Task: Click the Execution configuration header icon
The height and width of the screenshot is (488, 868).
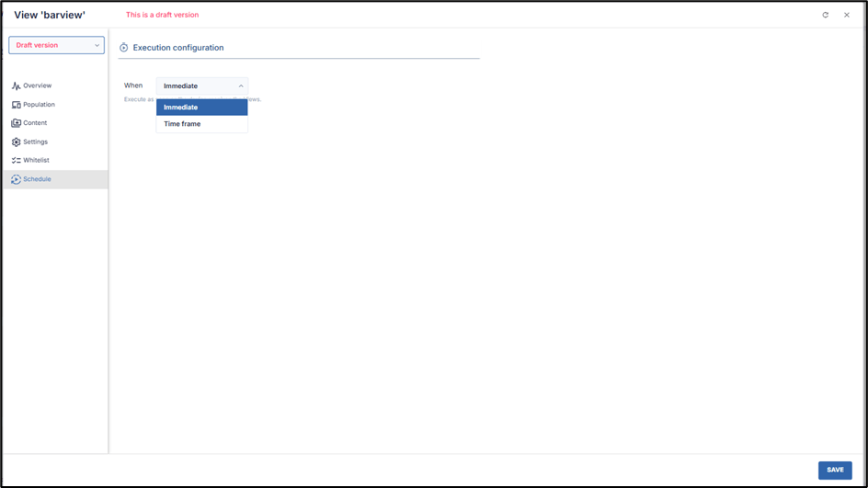Action: click(124, 48)
